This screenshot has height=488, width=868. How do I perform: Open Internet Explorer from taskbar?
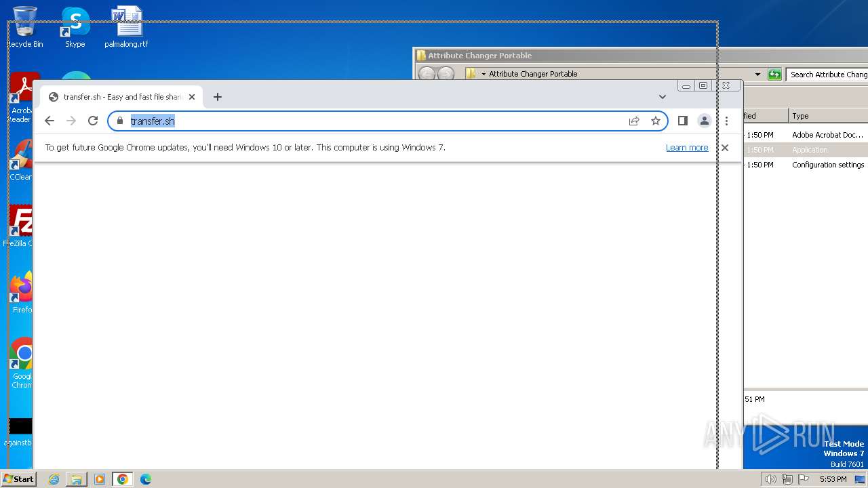pyautogui.click(x=54, y=479)
